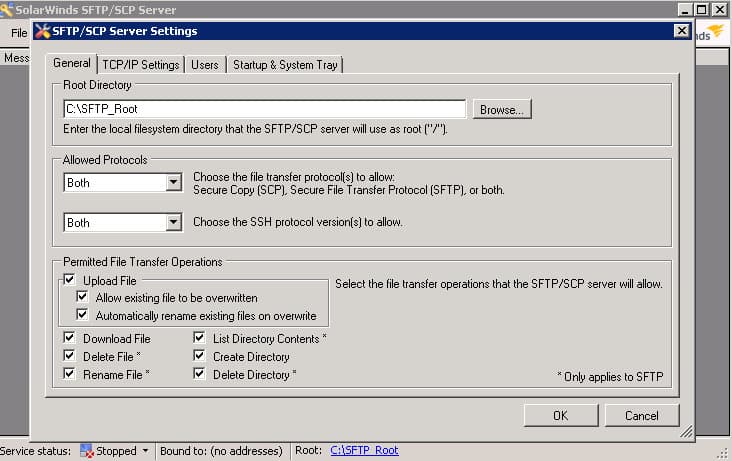The height and width of the screenshot is (461, 732).
Task: Click inside the Root Directory path field
Action: (264, 109)
